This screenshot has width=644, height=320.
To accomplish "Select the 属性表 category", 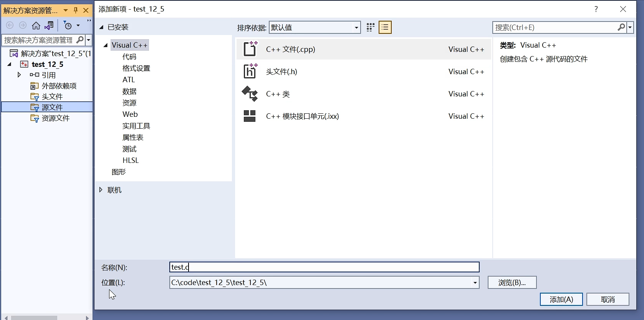I will point(133,137).
